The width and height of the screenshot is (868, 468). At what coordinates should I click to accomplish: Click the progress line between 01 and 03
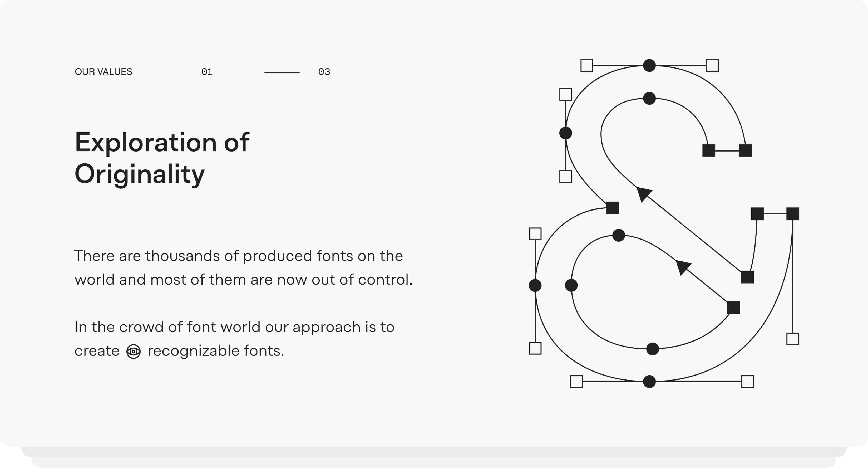[x=282, y=72]
